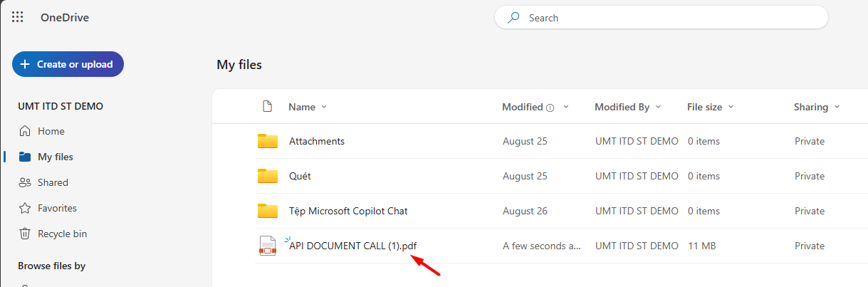Open Favorites in the sidebar
868x287 pixels.
pyautogui.click(x=57, y=208)
